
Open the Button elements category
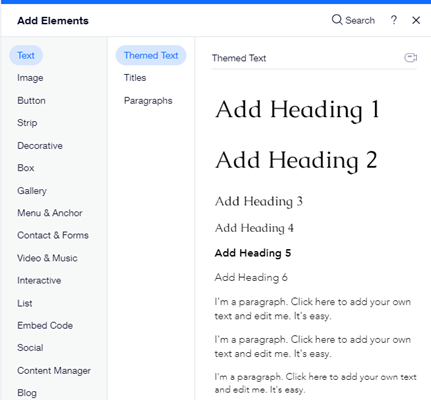click(x=31, y=101)
